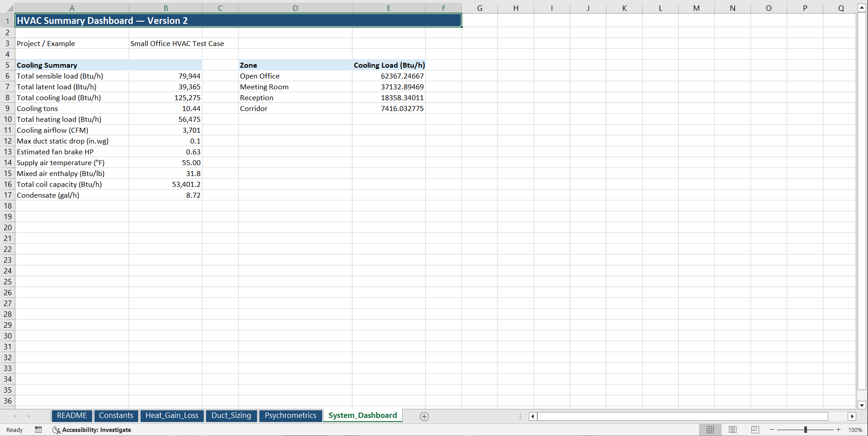Viewport: 868px width, 436px height.
Task: Zoom in using the plus icon
Action: tap(839, 430)
